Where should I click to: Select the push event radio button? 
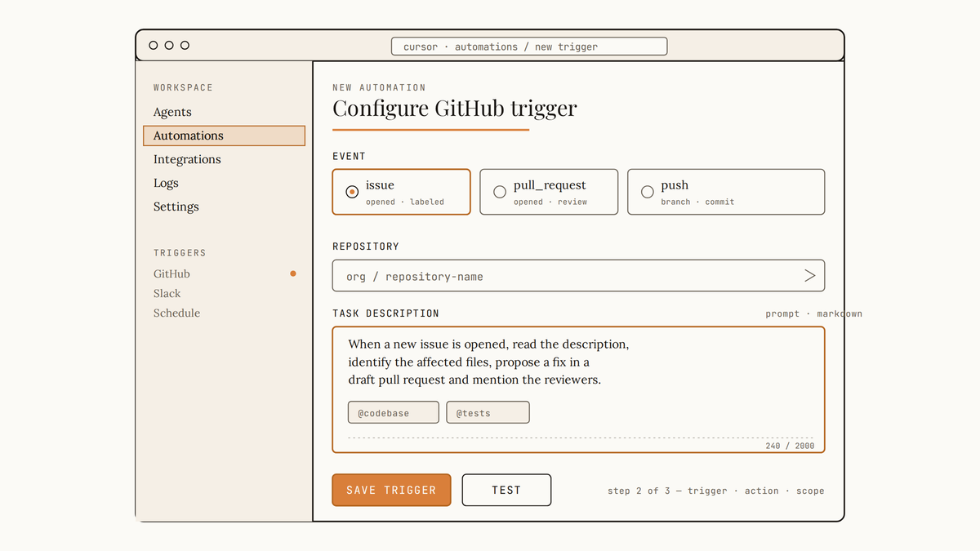[648, 192]
